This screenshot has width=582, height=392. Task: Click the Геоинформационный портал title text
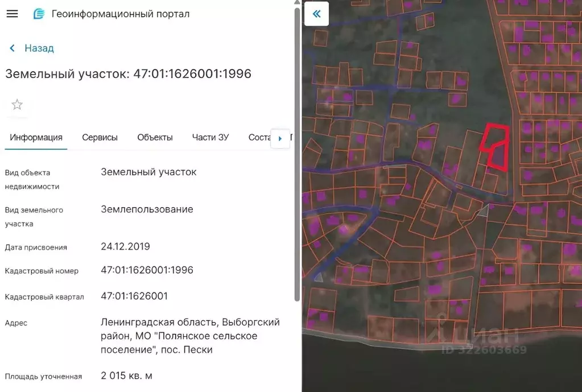tap(121, 14)
